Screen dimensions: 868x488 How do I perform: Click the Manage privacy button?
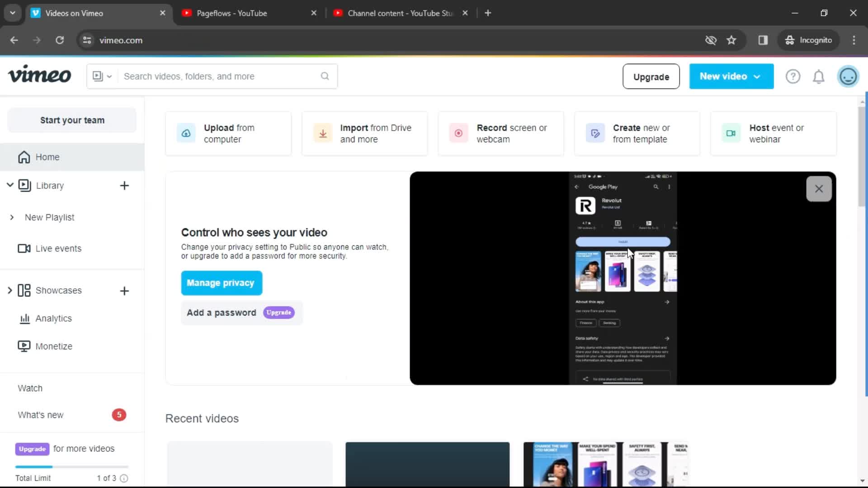(x=221, y=282)
